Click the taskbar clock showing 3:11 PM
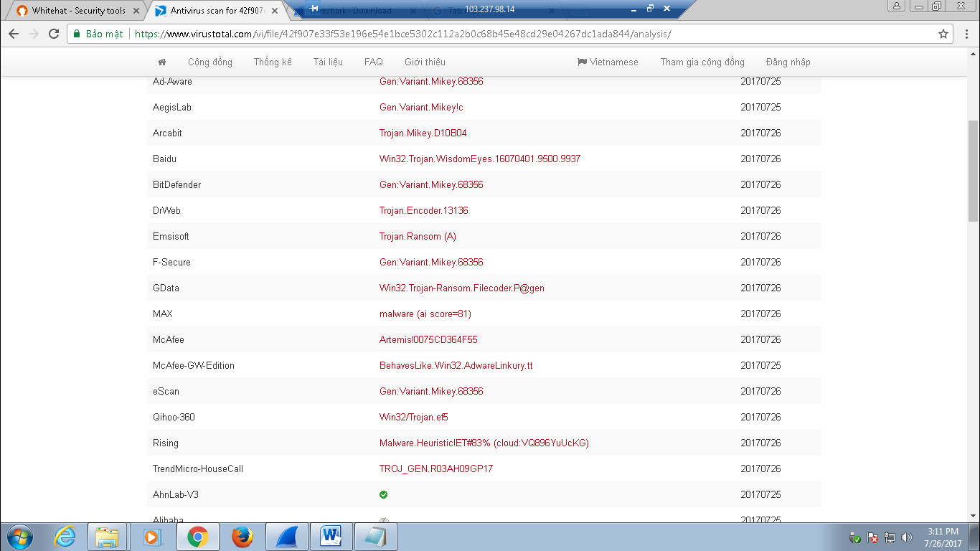980x551 pixels. click(943, 537)
